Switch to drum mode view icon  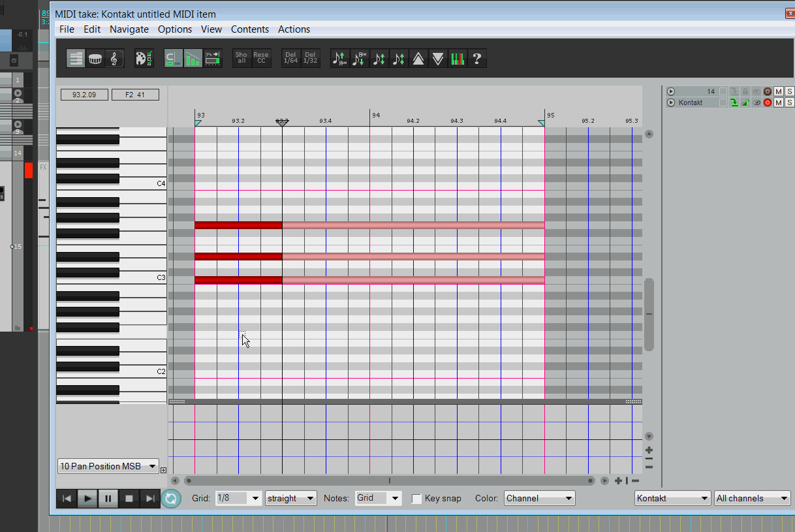[x=95, y=59]
